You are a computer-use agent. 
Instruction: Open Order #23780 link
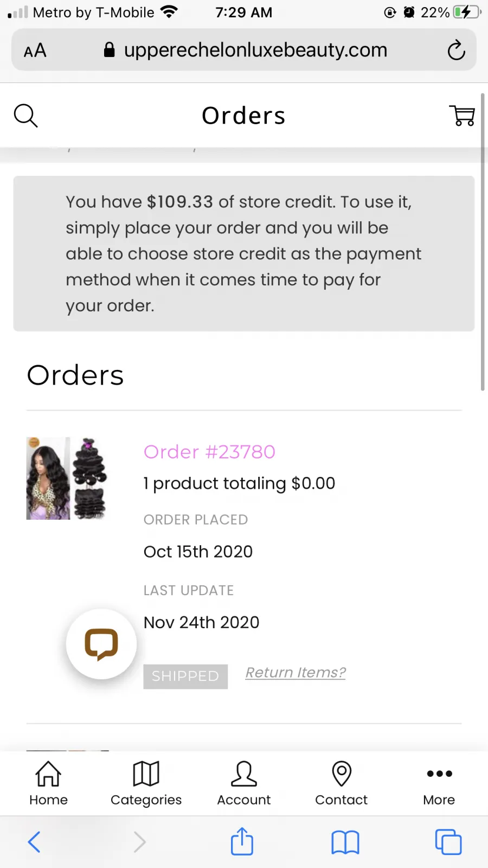pos(209,451)
